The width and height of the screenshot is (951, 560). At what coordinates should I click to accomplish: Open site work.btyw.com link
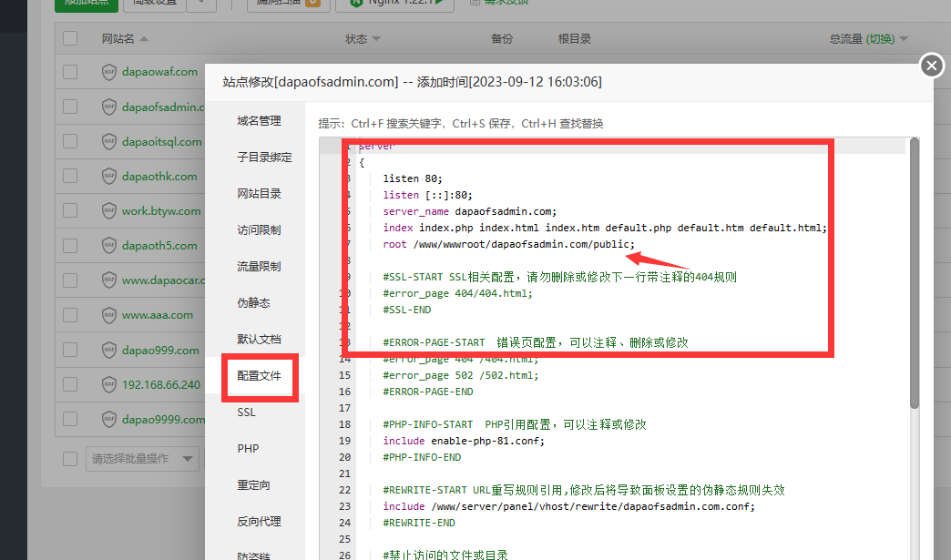[x=161, y=211]
